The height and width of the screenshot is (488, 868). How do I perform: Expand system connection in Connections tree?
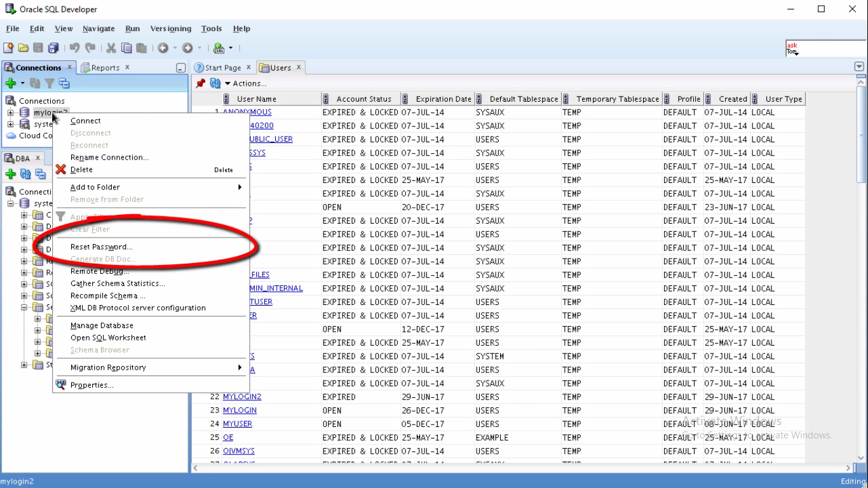(10, 125)
